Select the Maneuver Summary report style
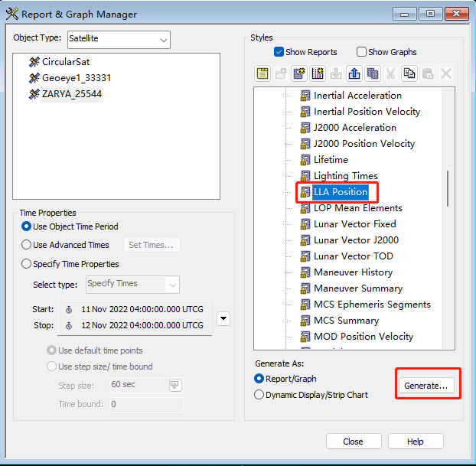This screenshot has height=466, width=476. coord(357,288)
